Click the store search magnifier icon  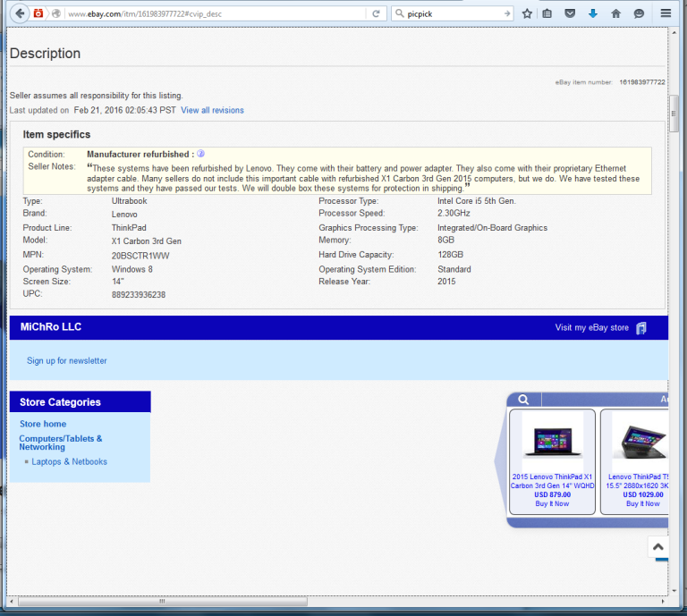coord(523,400)
